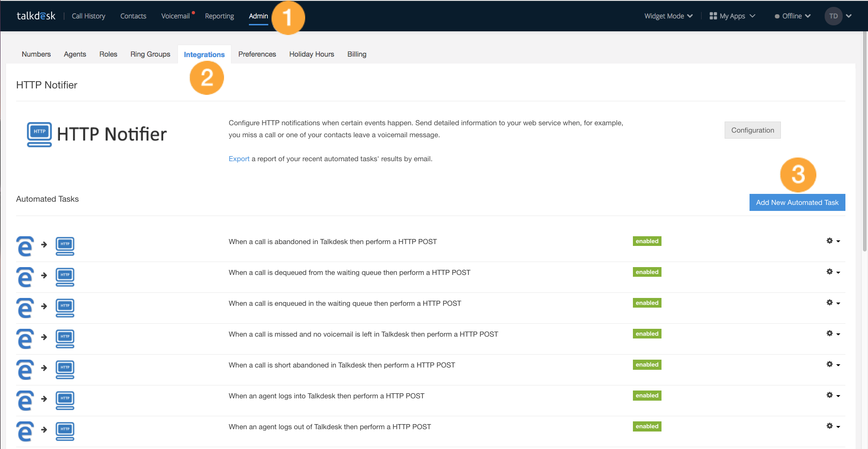The height and width of the screenshot is (449, 868).
Task: Disable the short abandoned call task badge
Action: point(647,364)
